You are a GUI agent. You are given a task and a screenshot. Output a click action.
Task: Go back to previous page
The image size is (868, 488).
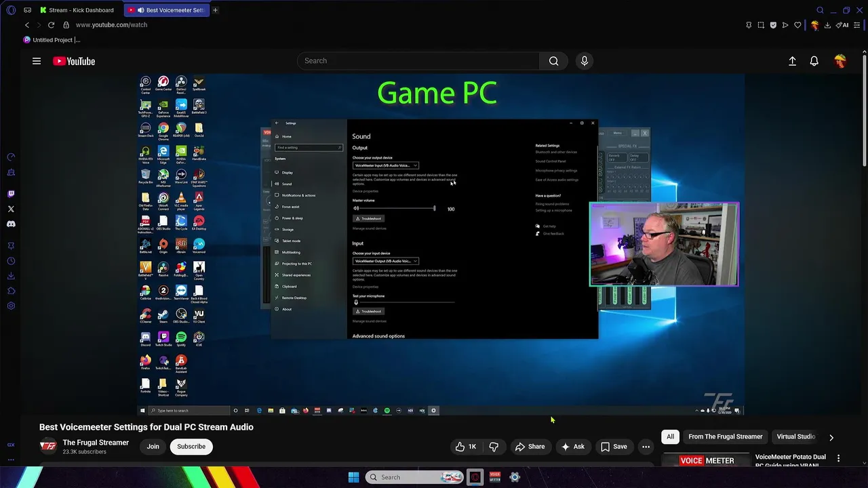coord(27,25)
